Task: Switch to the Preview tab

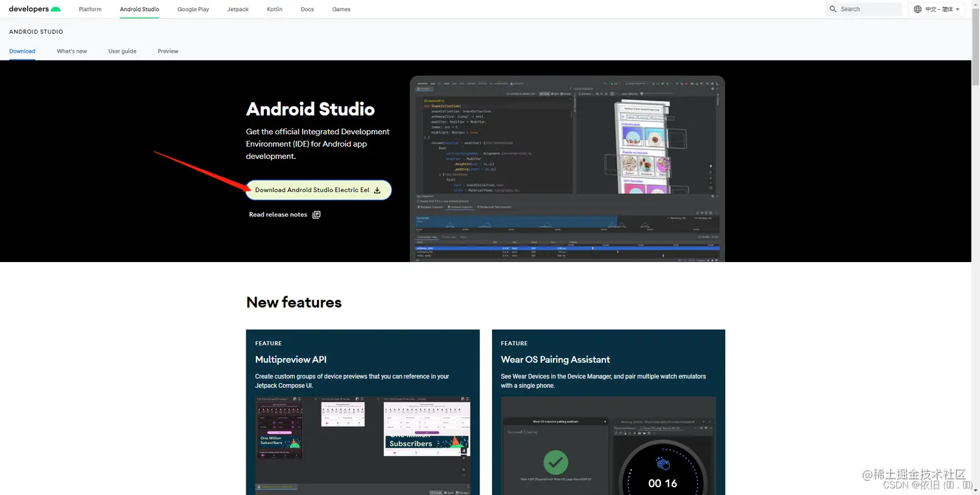Action: (168, 51)
